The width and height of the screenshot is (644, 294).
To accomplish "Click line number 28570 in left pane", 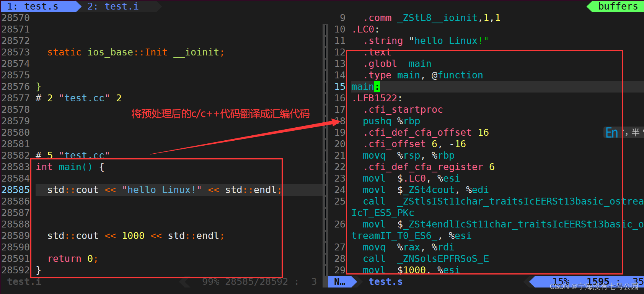I will point(16,18).
